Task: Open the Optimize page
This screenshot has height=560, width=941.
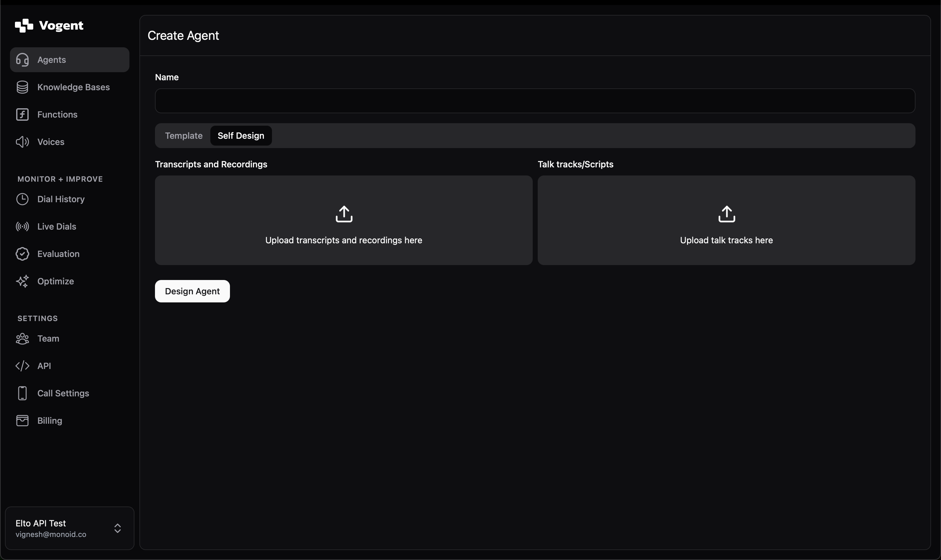Action: (70, 281)
